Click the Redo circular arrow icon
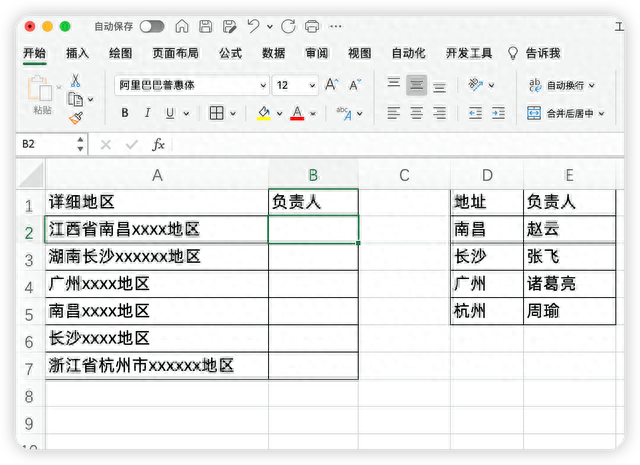The height and width of the screenshot is (465, 640). coord(288,27)
